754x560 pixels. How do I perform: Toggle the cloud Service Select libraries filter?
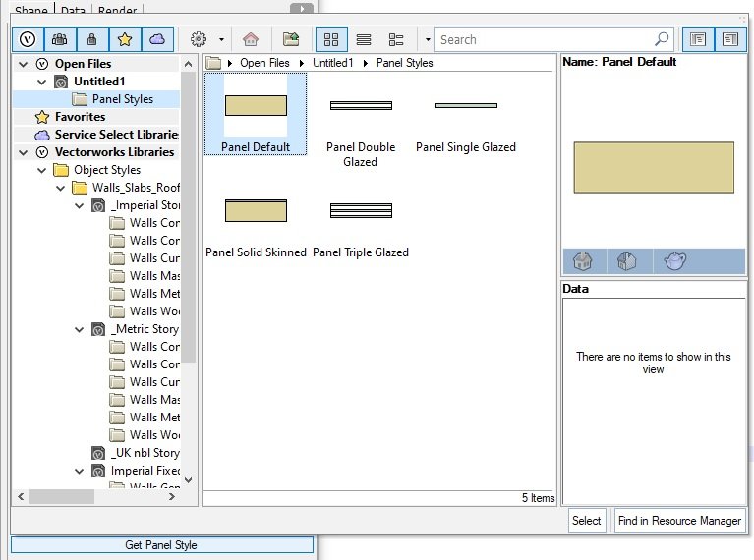[x=156, y=39]
